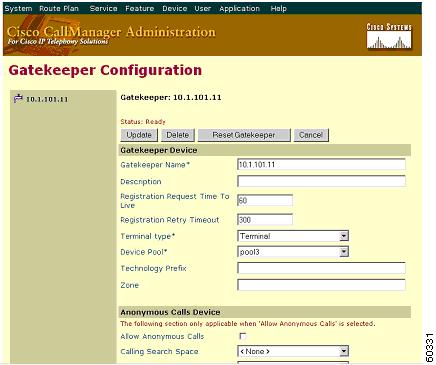
Task: Focus the Description field
Action: click(x=321, y=181)
